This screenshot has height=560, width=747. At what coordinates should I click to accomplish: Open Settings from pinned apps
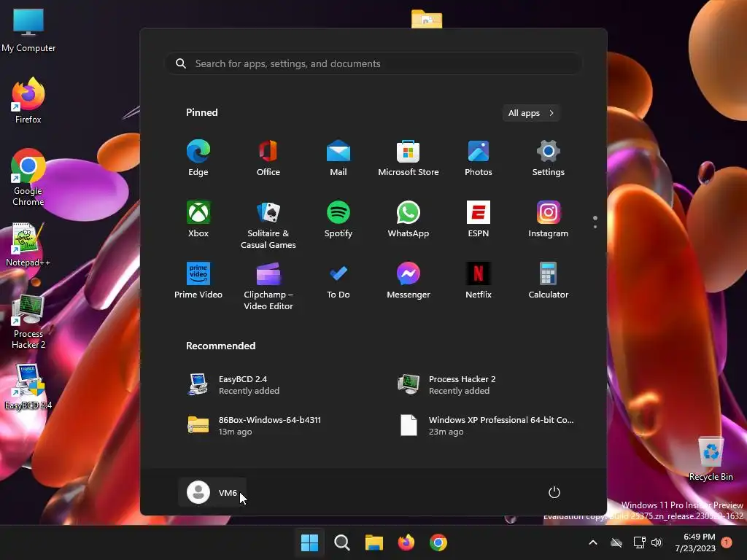click(x=549, y=158)
